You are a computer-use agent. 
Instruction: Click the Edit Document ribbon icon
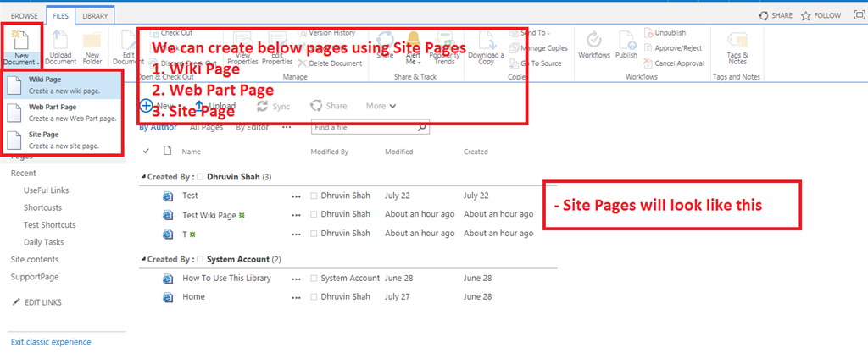[x=129, y=47]
